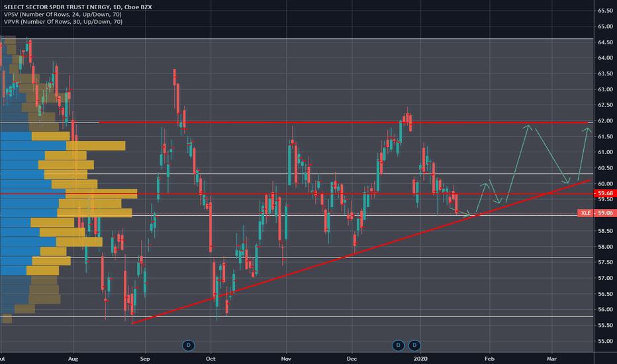617x364 pixels.
Task: Select the red ascending trendline
Action: coord(361,252)
